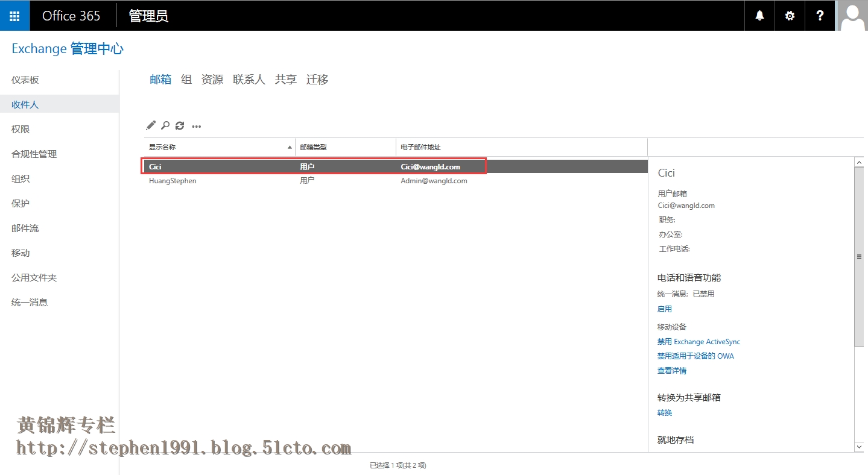Image resolution: width=868 pixels, height=475 pixels.
Task: Open 邮件流 in the left navigation
Action: (x=25, y=228)
